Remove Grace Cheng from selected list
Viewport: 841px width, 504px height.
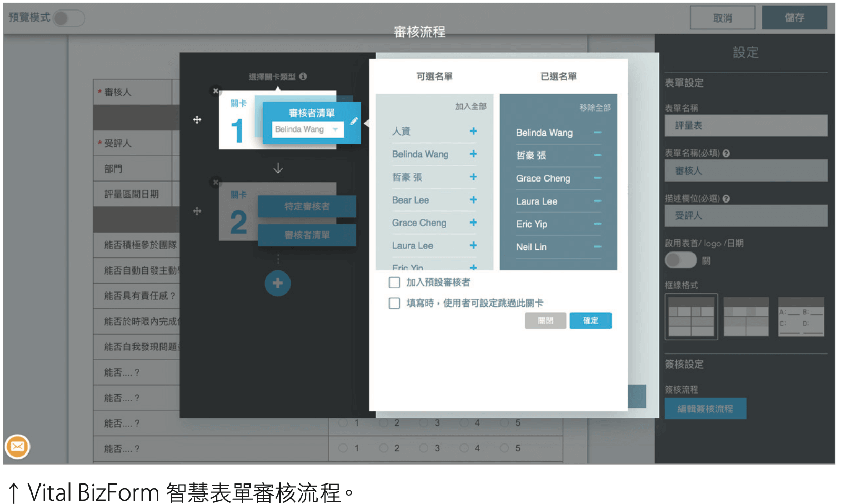tap(597, 178)
